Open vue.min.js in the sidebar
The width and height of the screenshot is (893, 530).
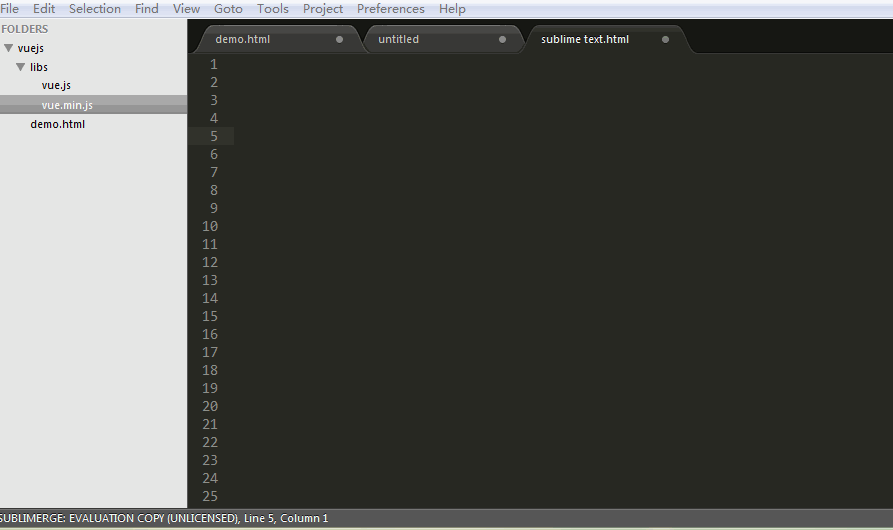[67, 105]
